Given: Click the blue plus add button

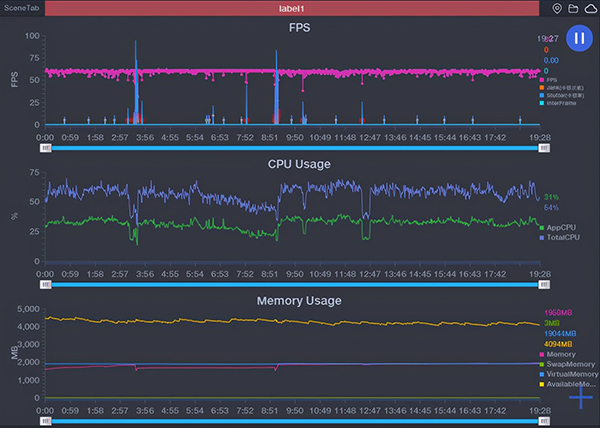Looking at the screenshot, I should 580,397.
